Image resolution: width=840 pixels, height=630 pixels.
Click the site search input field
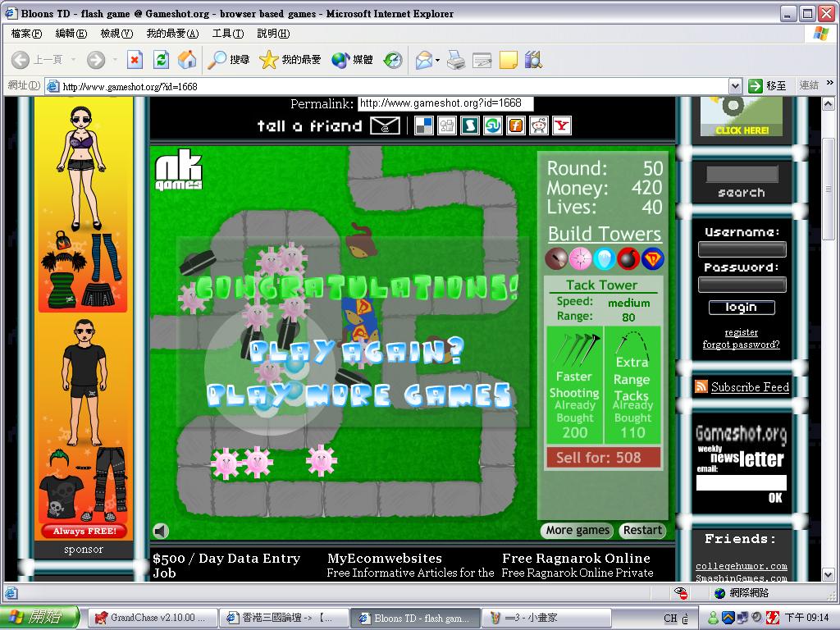(x=742, y=174)
